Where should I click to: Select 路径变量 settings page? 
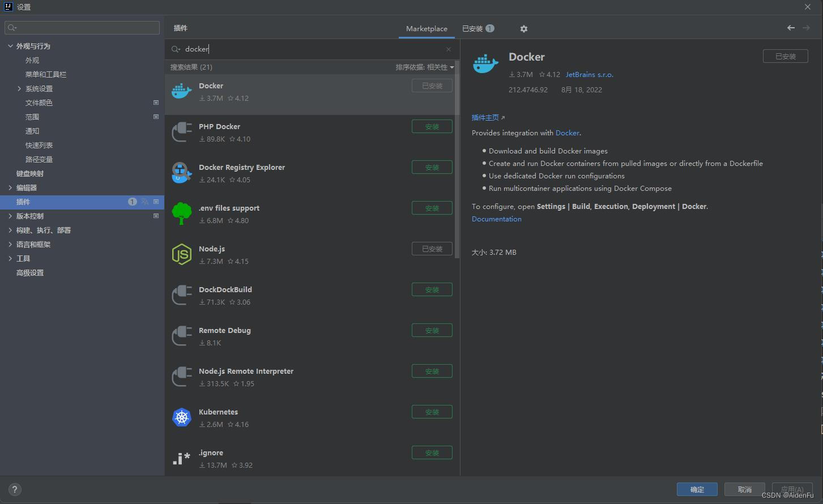39,159
